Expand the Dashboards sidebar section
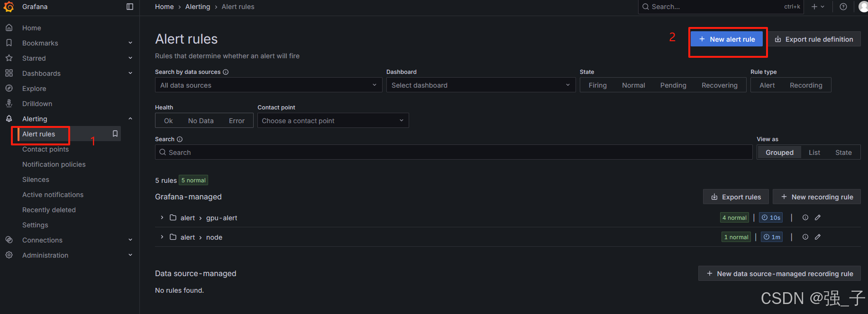 130,73
